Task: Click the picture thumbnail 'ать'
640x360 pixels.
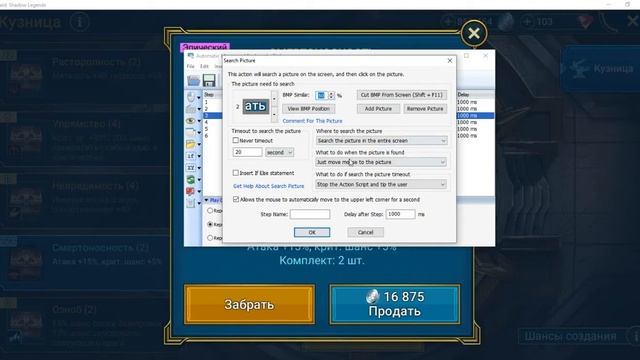Action: [x=256, y=107]
